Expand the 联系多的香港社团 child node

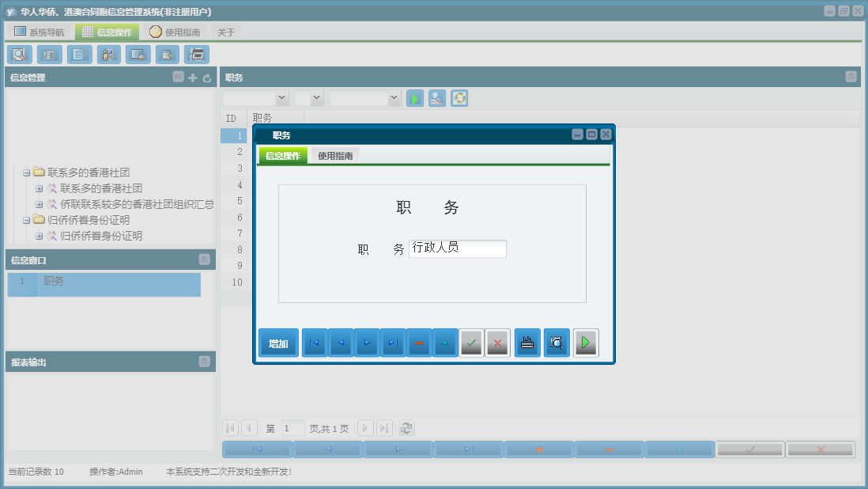tap(39, 189)
